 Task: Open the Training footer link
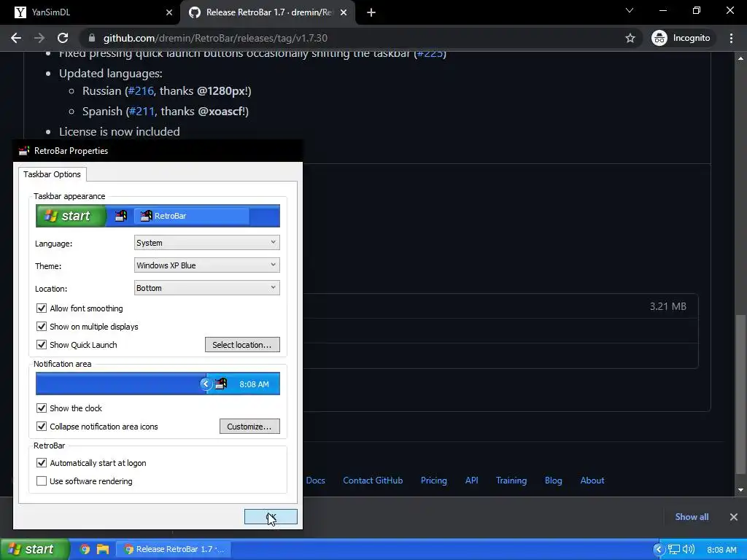511,481
